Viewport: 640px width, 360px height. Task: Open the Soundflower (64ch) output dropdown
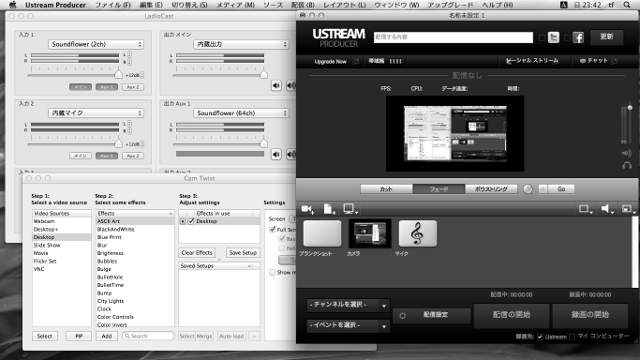click(241, 113)
